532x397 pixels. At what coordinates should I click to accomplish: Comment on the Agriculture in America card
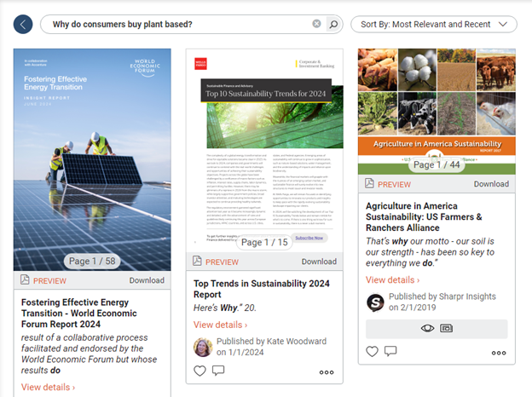[390, 351]
